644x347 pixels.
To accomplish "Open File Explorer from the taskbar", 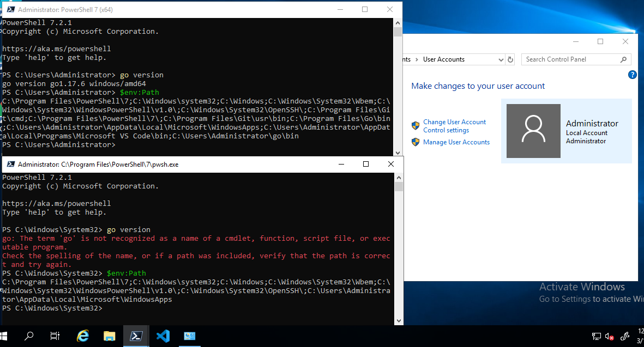I will [x=109, y=336].
